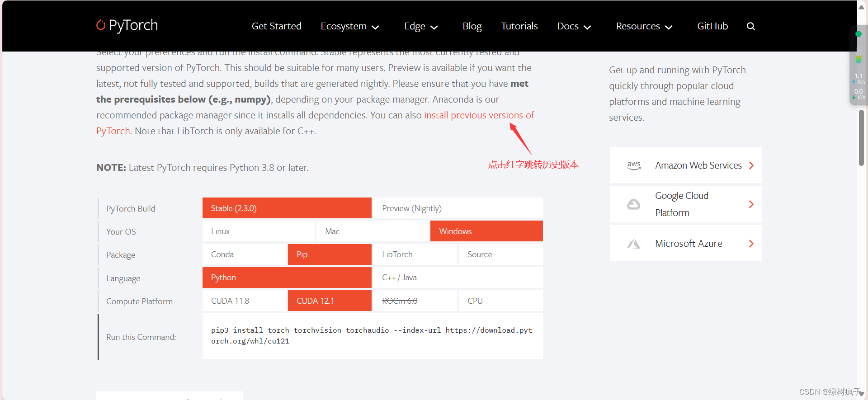Click the Package row label
Image resolution: width=868 pixels, height=400 pixels.
(121, 255)
